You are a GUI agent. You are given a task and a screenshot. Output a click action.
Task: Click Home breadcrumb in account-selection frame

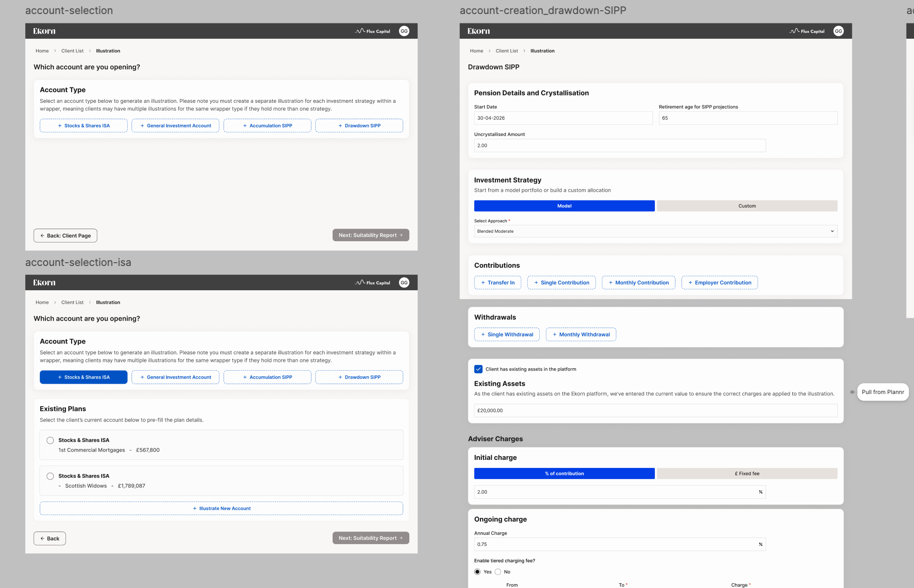click(42, 51)
